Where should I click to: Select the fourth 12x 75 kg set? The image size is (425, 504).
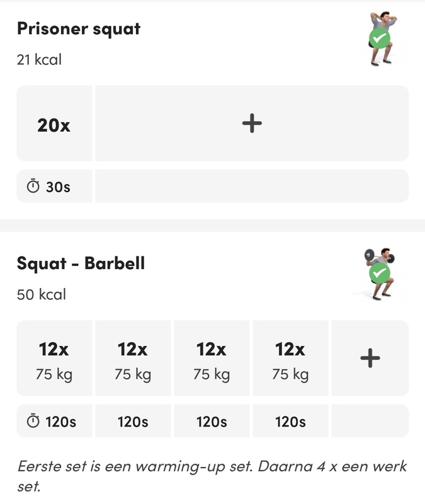pyautogui.click(x=290, y=358)
